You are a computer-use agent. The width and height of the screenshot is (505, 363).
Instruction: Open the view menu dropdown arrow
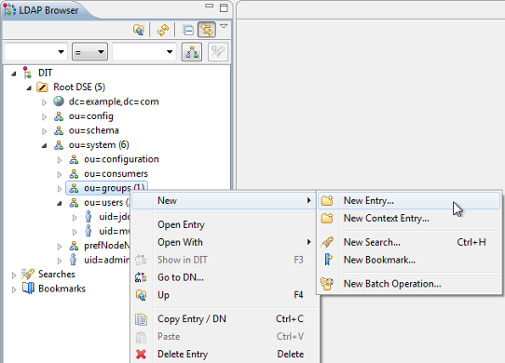(x=224, y=26)
